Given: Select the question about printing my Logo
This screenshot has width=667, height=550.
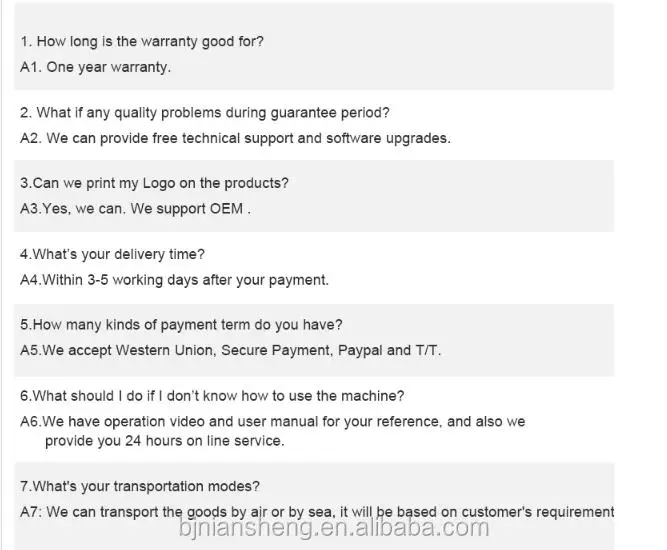Looking at the screenshot, I should click(x=154, y=184).
